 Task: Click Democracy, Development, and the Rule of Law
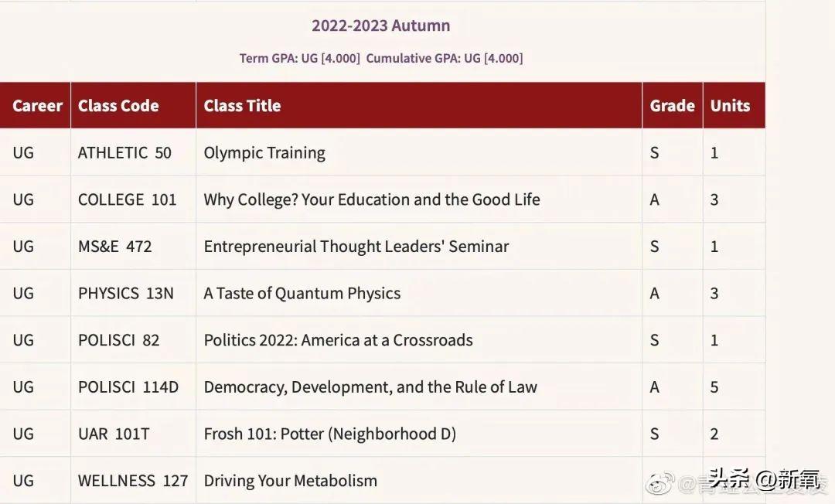(370, 387)
